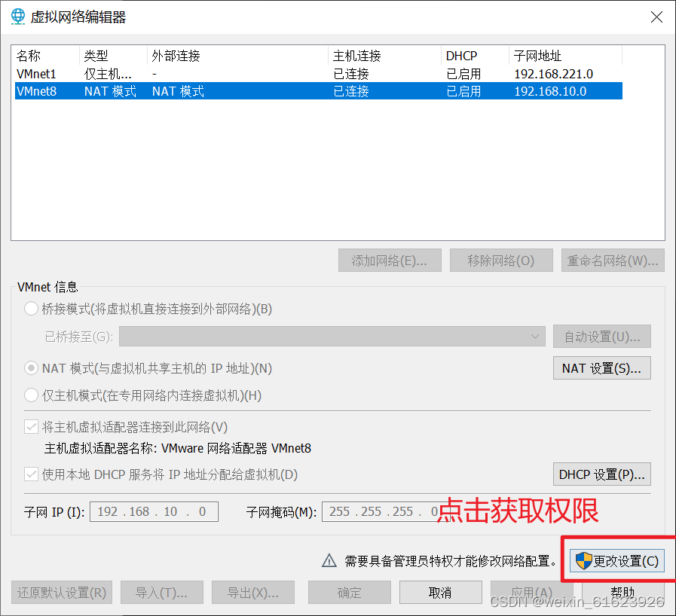Click the 移除网络(O) button
This screenshot has height=616, width=676.
[x=501, y=261]
